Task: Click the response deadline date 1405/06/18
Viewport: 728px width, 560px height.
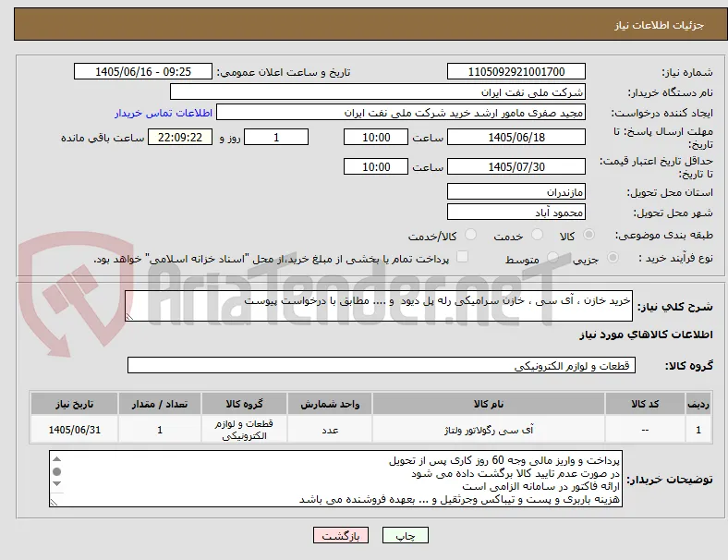Action: click(x=516, y=138)
